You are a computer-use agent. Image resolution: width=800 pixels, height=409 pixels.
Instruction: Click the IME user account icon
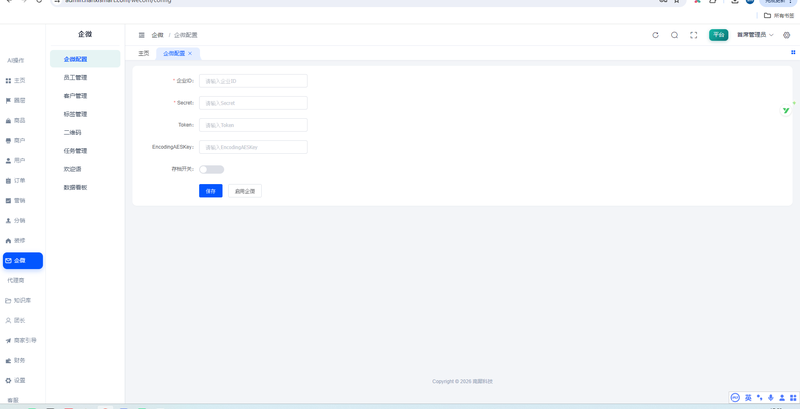tap(782, 398)
